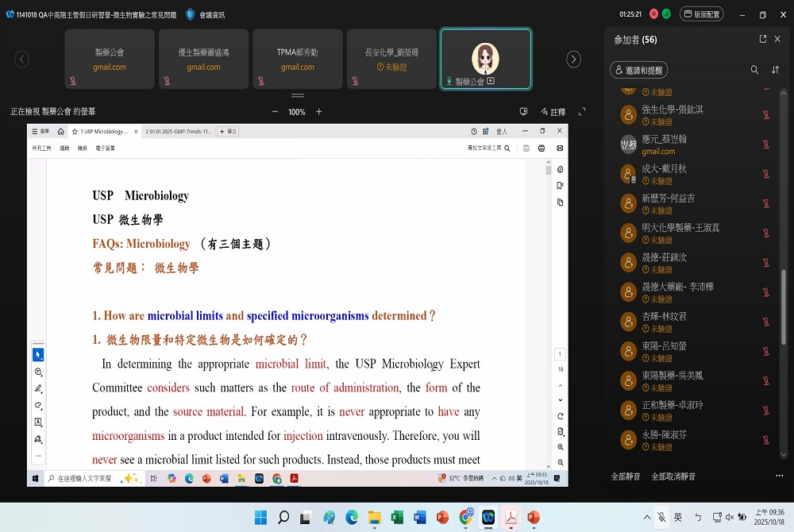Click 邀請和提醒 invite button
The height and width of the screenshot is (532, 794).
pyautogui.click(x=638, y=71)
